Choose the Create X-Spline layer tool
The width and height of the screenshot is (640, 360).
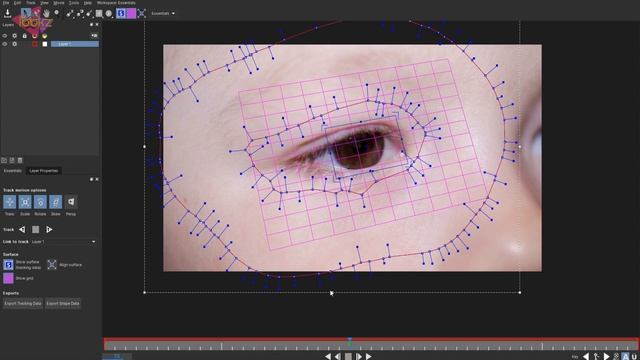(x=70, y=13)
